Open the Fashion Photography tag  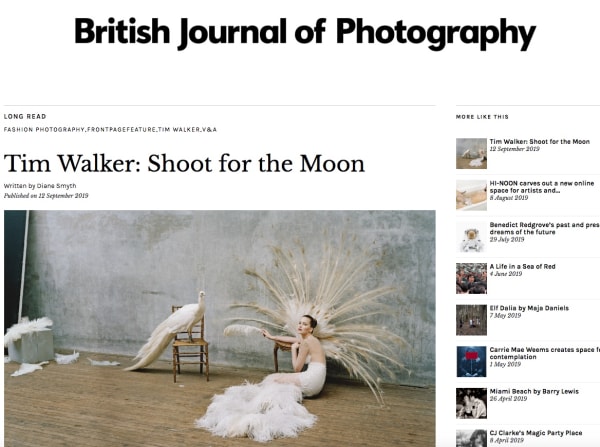pos(44,130)
